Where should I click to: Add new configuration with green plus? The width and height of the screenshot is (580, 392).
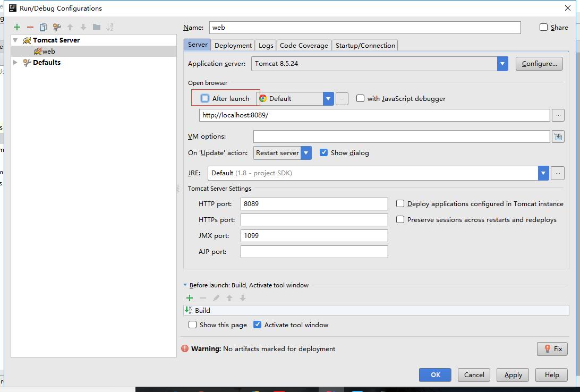pos(17,27)
